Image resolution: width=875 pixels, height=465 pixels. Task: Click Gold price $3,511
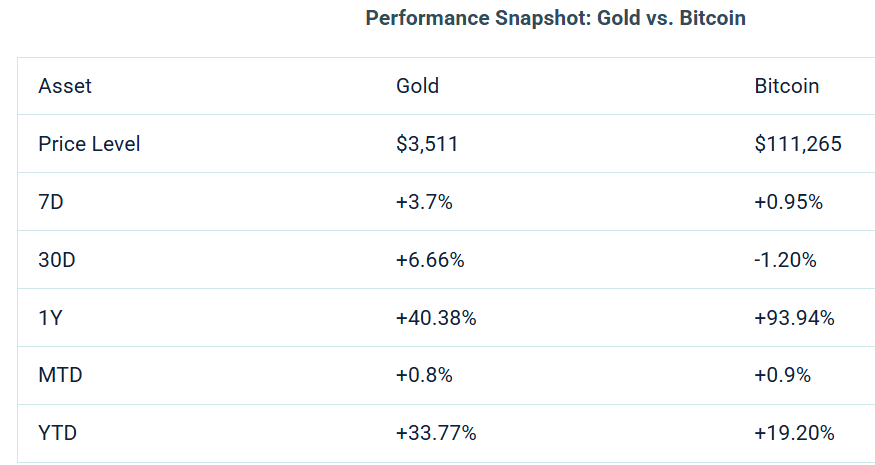(427, 144)
